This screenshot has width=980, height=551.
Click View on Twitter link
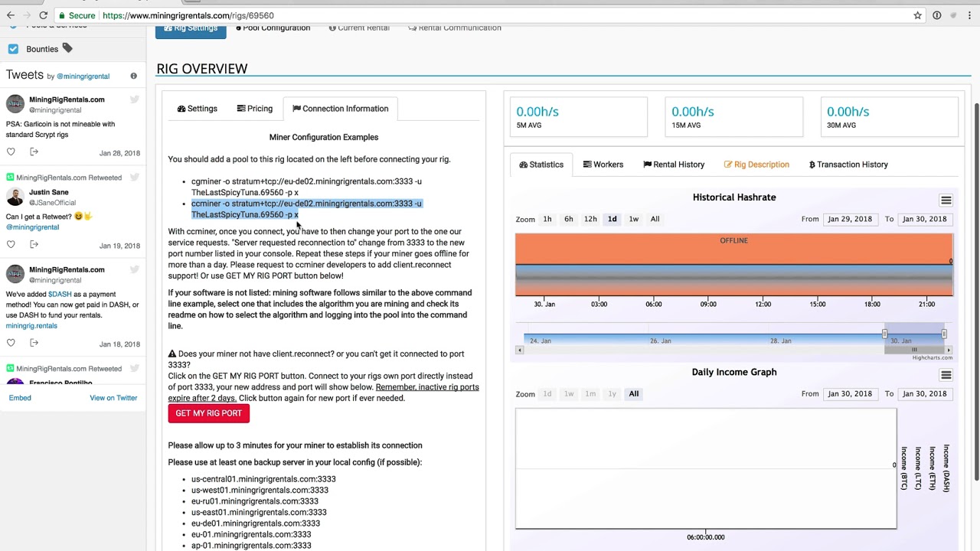(x=113, y=397)
